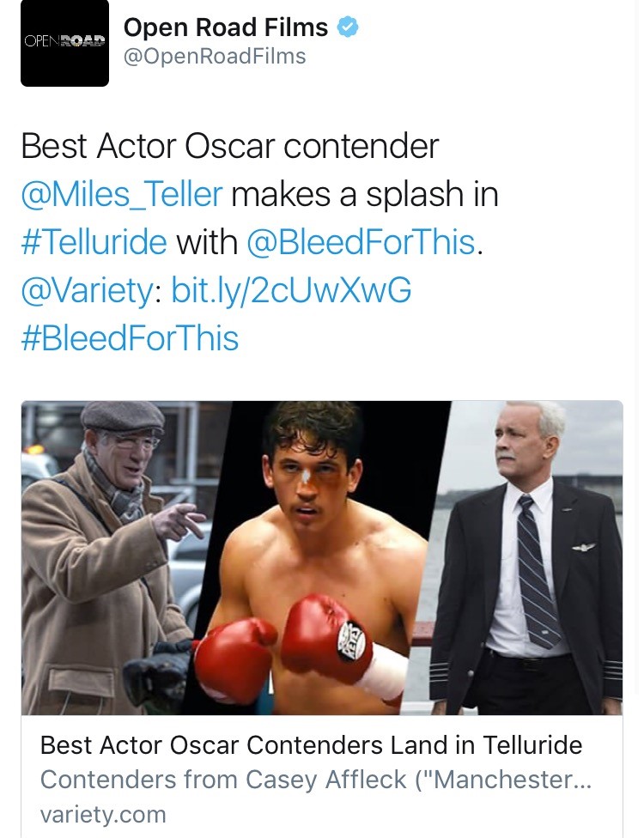The width and height of the screenshot is (644, 838).
Task: Open the Open Road Films display name
Action: click(x=226, y=27)
